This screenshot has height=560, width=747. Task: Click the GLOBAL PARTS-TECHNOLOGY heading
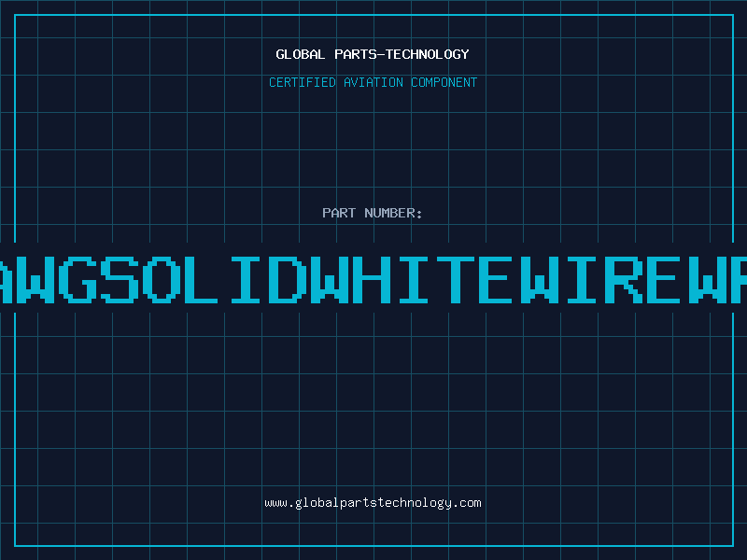(373, 54)
